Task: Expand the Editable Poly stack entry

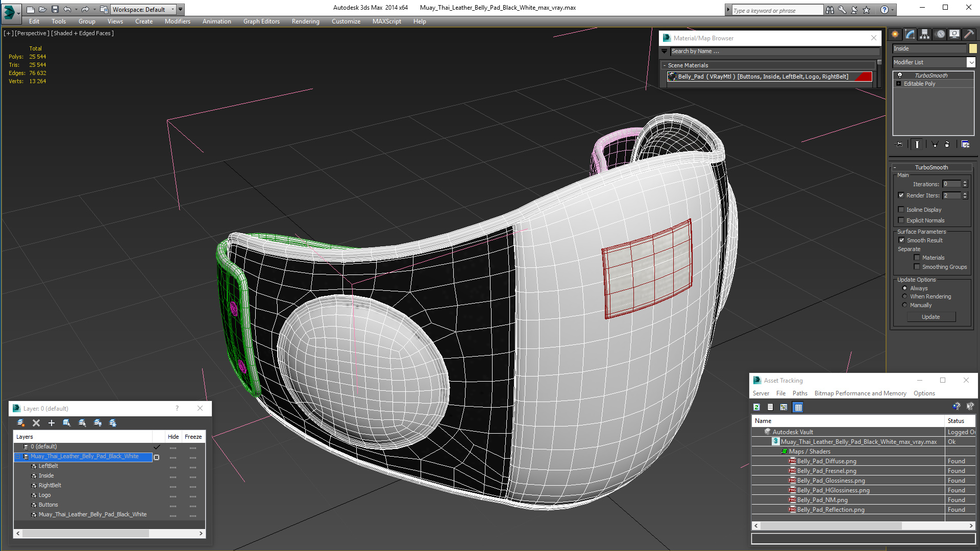Action: tap(899, 84)
